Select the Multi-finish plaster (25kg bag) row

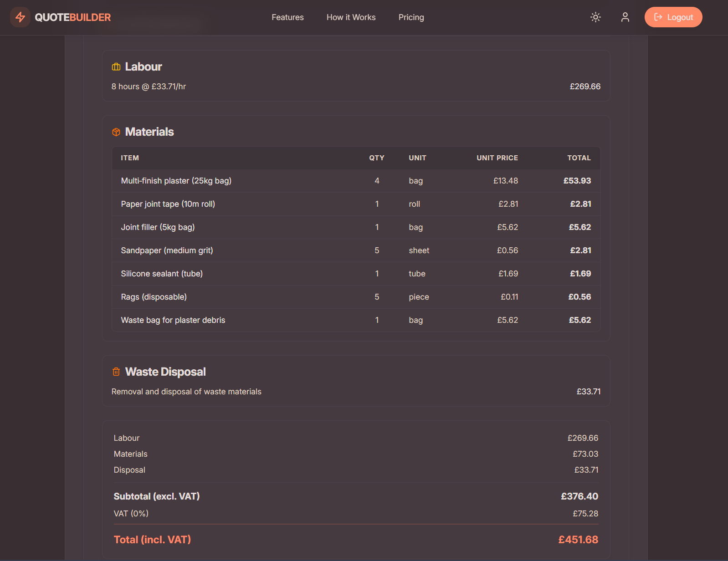click(356, 181)
